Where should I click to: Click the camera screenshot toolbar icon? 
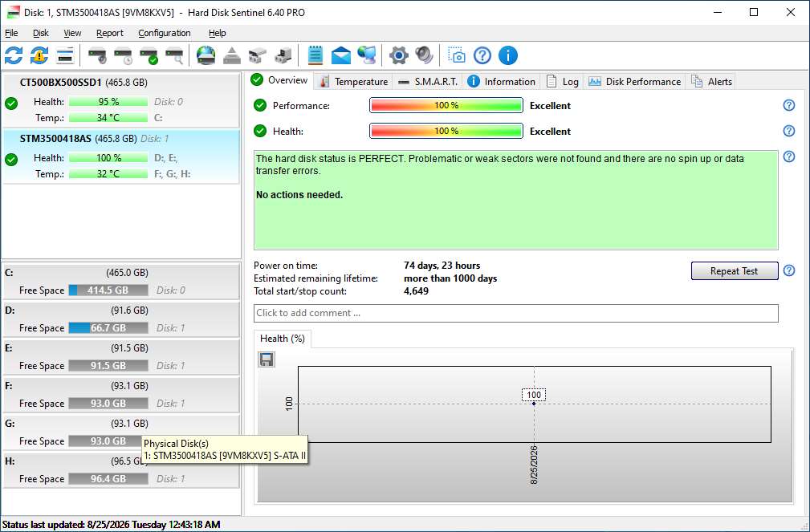click(457, 55)
